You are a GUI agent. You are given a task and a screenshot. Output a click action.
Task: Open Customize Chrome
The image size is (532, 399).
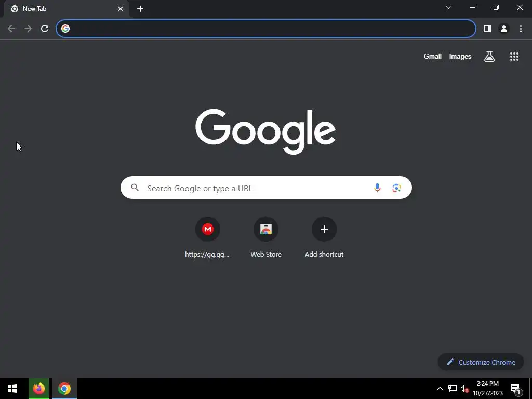coord(481,362)
